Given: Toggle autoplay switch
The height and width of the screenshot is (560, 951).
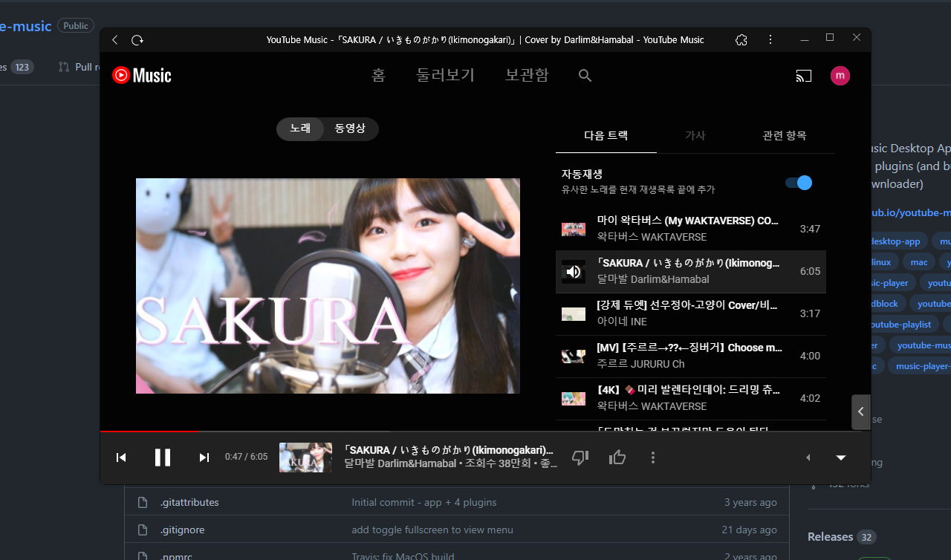Looking at the screenshot, I should pyautogui.click(x=799, y=183).
